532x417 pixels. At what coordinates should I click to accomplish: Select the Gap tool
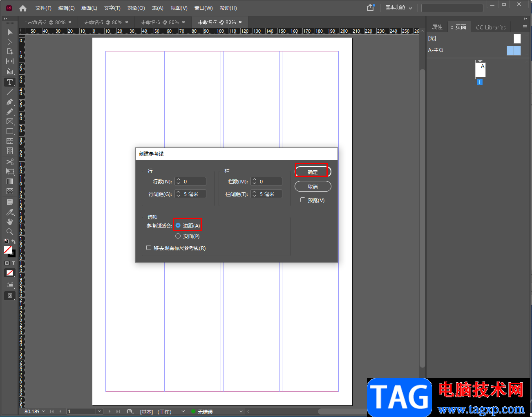(x=10, y=61)
